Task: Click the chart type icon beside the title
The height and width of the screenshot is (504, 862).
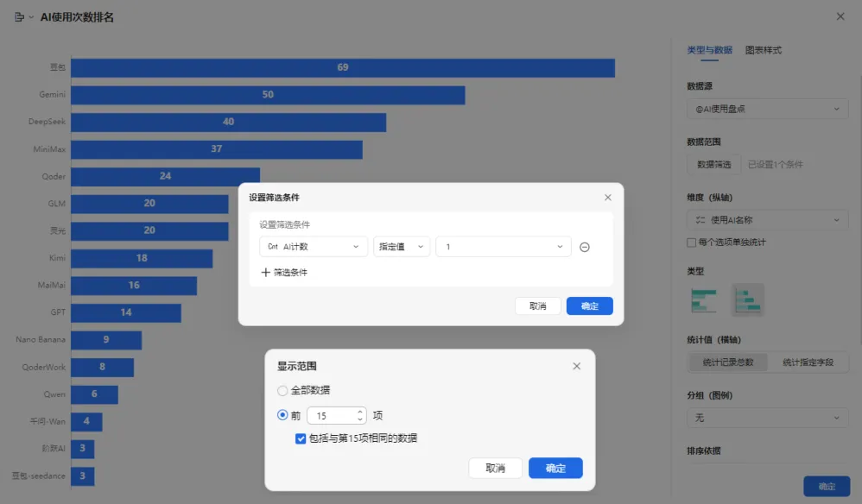Action: tap(19, 17)
